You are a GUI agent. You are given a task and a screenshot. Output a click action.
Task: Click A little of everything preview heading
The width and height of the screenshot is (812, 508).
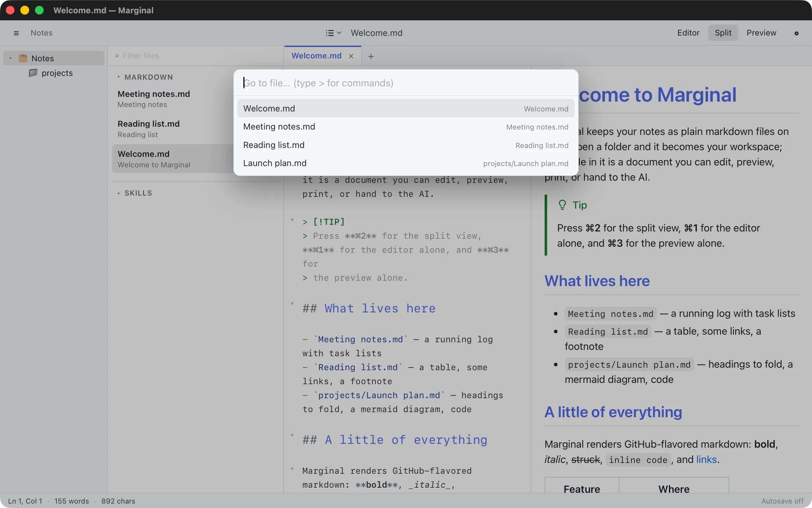(613, 412)
